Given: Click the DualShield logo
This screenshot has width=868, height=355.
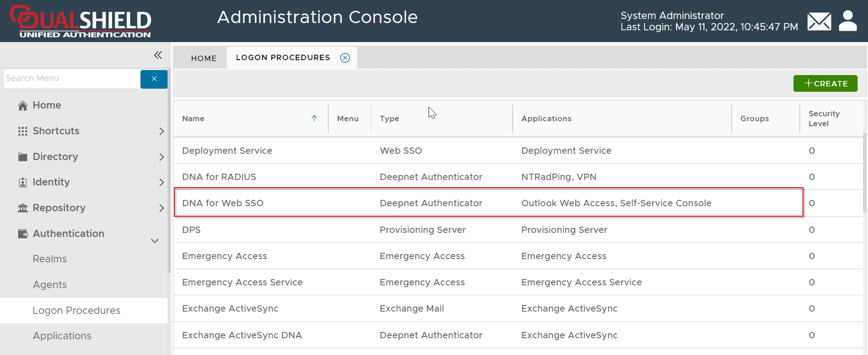Looking at the screenshot, I should [x=80, y=21].
